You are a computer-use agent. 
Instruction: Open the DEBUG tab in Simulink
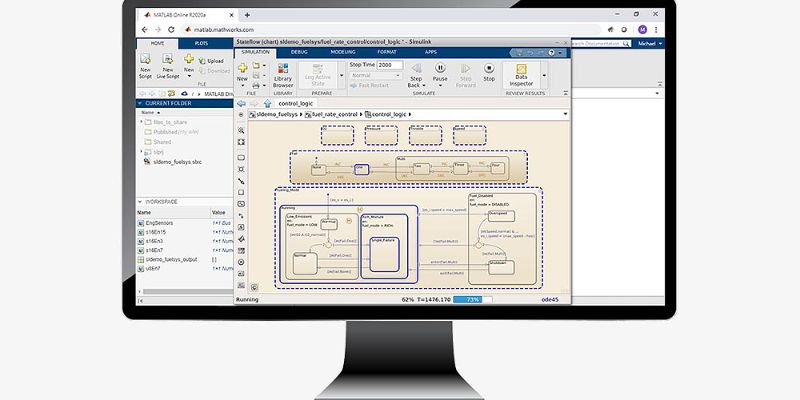coord(299,52)
